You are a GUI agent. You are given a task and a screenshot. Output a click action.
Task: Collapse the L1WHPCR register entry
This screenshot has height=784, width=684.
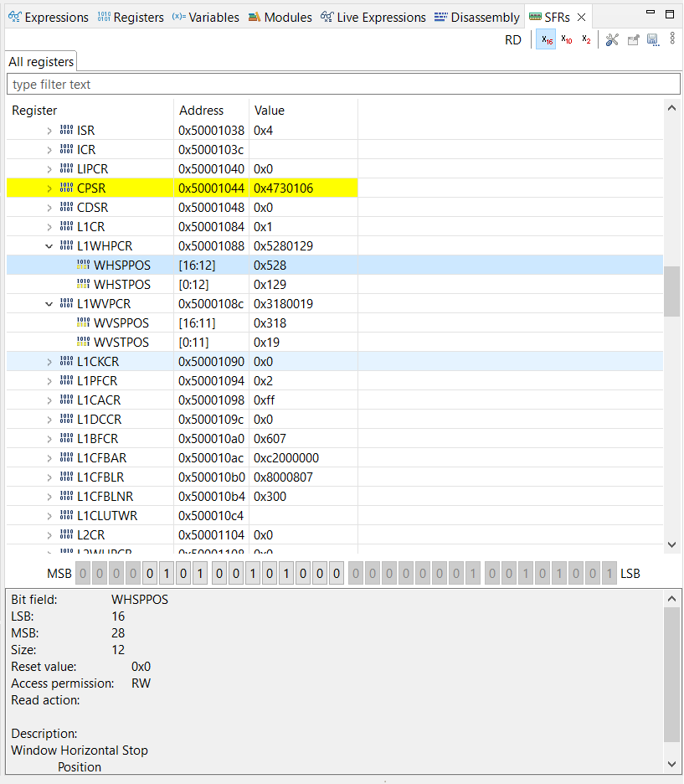click(49, 245)
